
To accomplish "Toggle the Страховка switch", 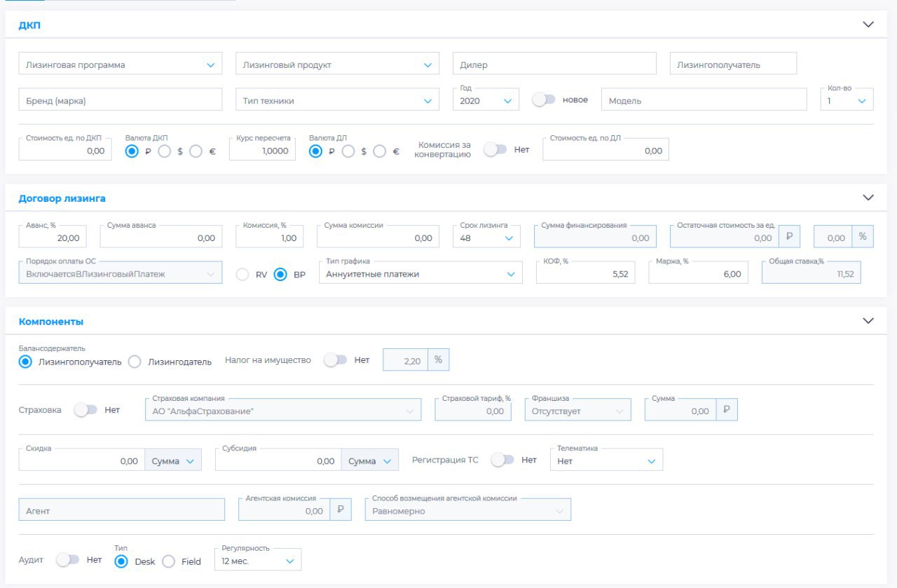I will tap(85, 409).
